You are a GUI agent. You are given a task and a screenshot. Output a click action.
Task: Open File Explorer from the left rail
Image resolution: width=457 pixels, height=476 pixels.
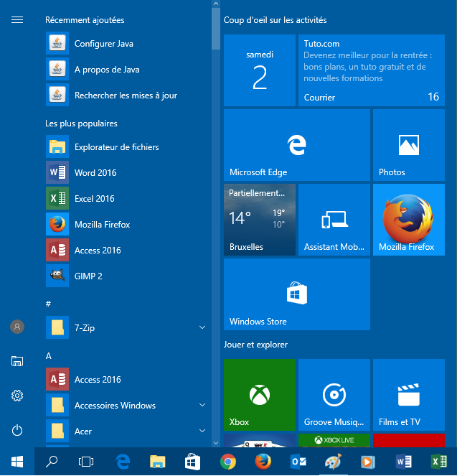coord(17,361)
